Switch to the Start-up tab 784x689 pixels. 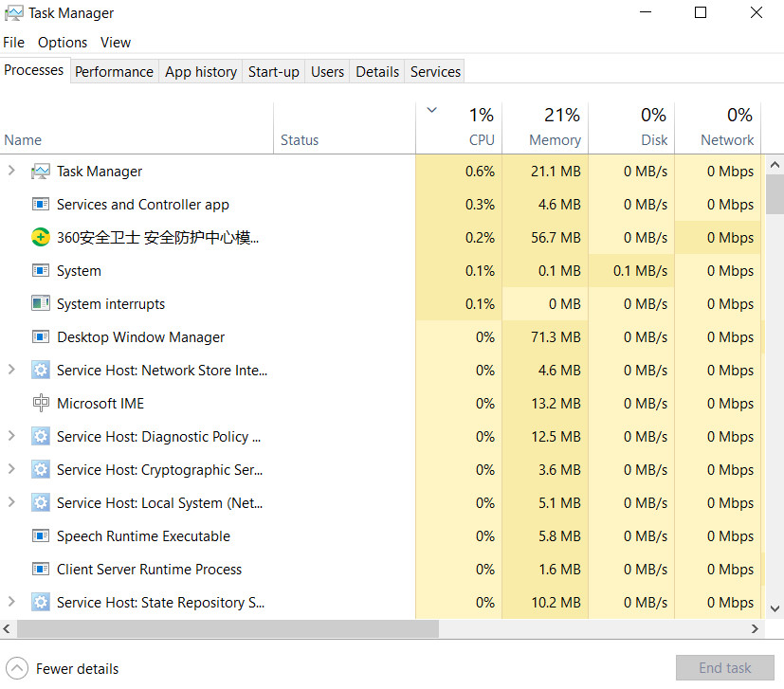(274, 71)
